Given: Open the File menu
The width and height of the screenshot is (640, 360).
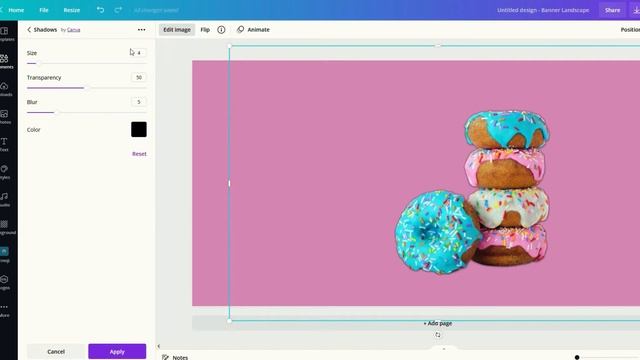Looking at the screenshot, I should (44, 10).
